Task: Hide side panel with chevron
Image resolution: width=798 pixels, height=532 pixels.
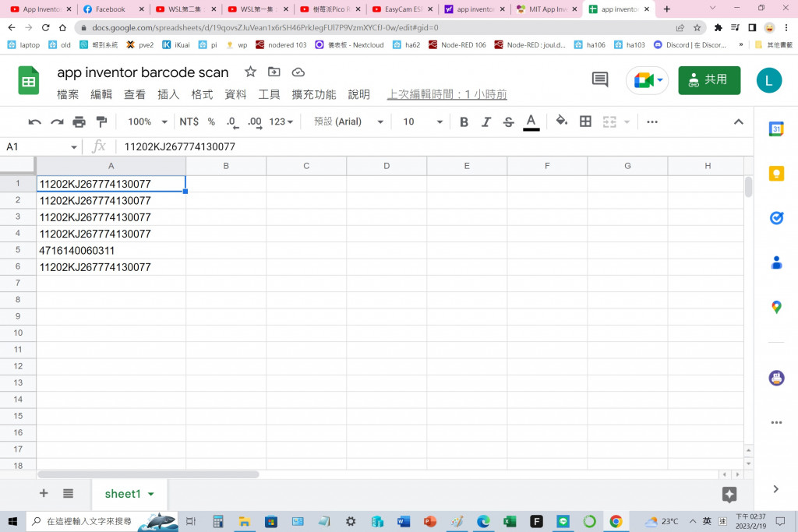Action: click(775, 489)
